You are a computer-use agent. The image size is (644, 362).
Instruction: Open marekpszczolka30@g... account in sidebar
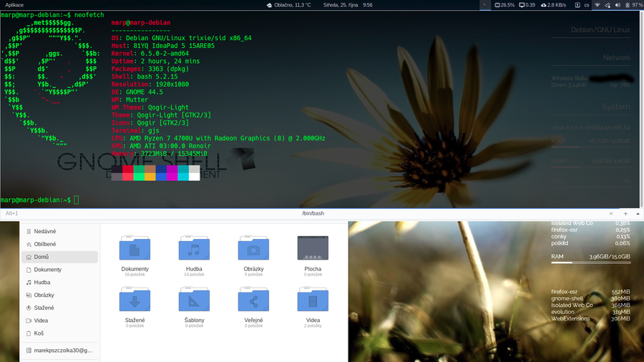pyautogui.click(x=59, y=351)
